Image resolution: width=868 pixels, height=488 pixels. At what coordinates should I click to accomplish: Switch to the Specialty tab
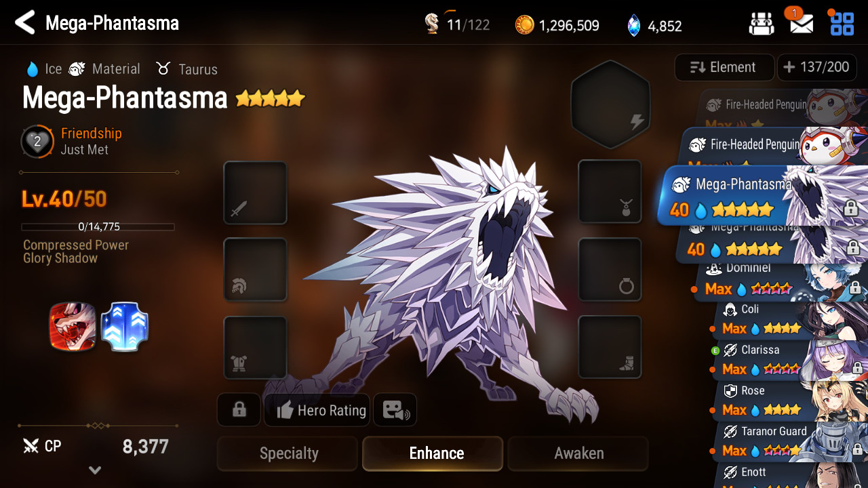(288, 453)
